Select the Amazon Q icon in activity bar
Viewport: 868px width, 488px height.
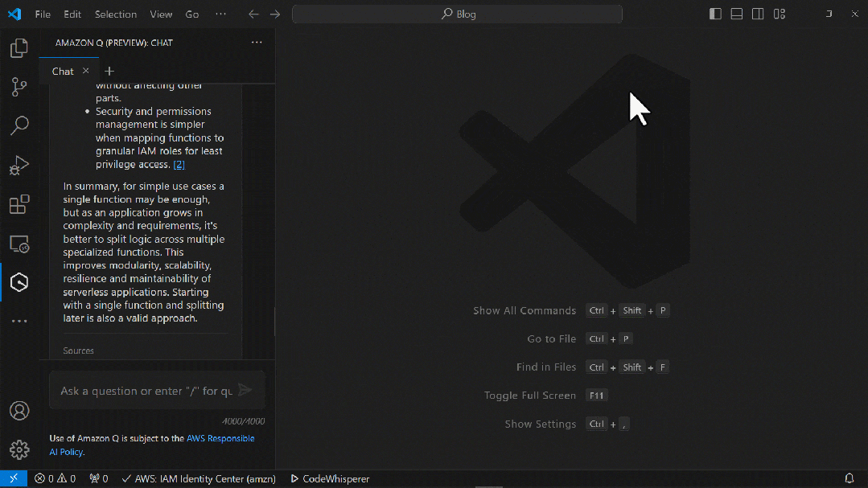click(x=19, y=282)
